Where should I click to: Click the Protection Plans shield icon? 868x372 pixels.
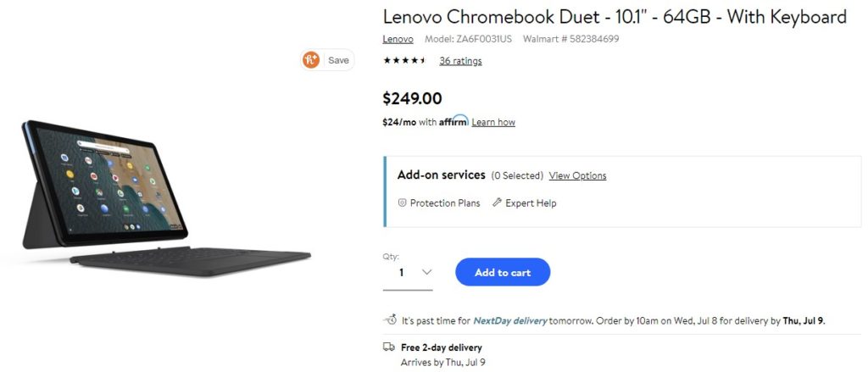point(403,203)
